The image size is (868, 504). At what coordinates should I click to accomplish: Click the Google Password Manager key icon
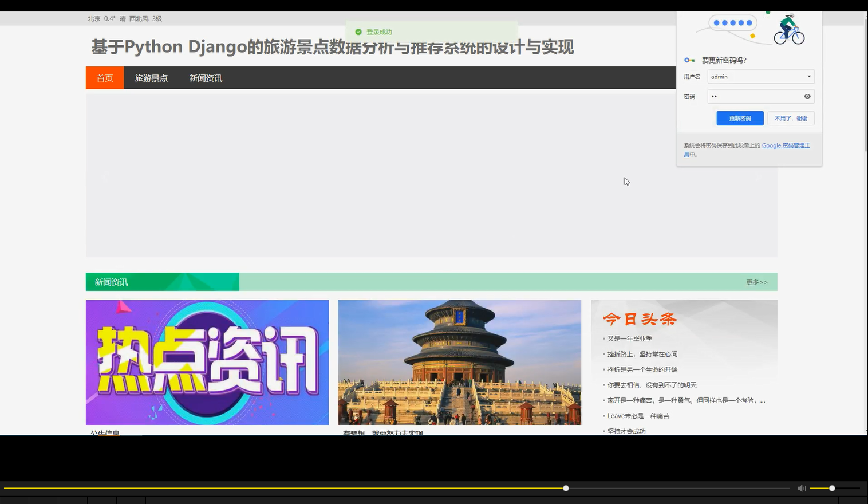(689, 60)
